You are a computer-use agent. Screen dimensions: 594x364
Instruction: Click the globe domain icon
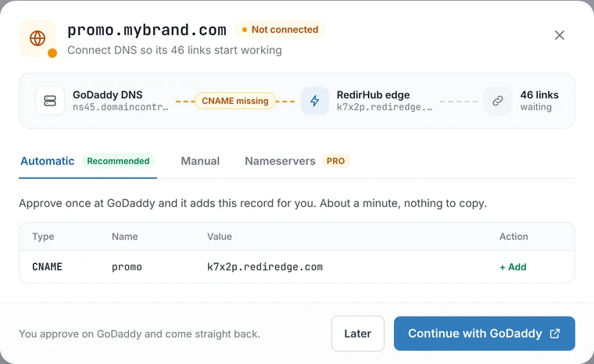pos(38,38)
